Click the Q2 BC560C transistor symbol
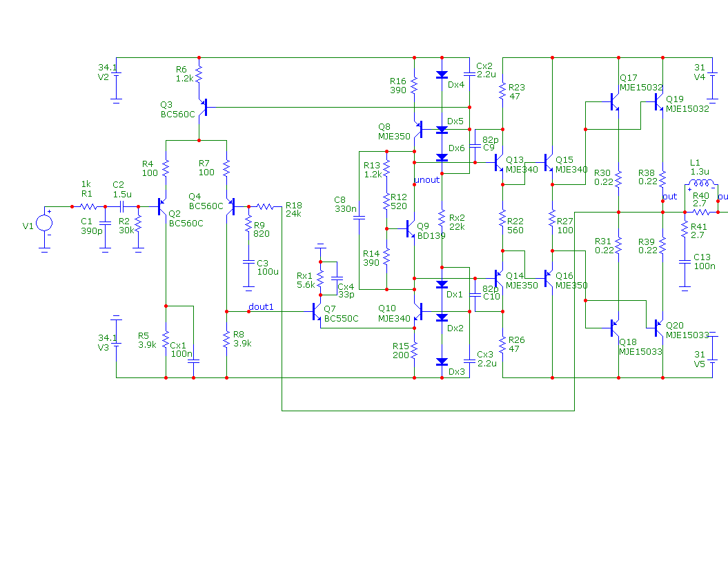The width and height of the screenshot is (728, 561). coord(162,206)
